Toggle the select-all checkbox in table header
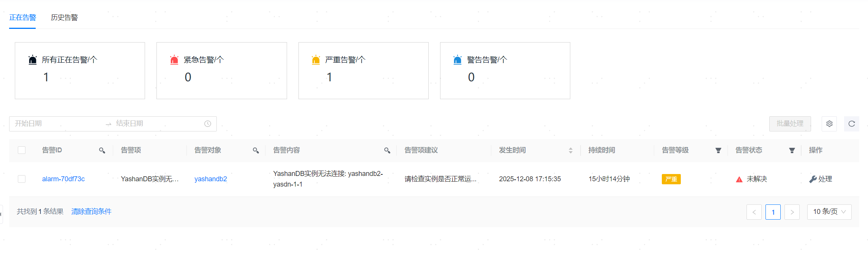Image resolution: width=868 pixels, height=258 pixels. click(x=22, y=150)
